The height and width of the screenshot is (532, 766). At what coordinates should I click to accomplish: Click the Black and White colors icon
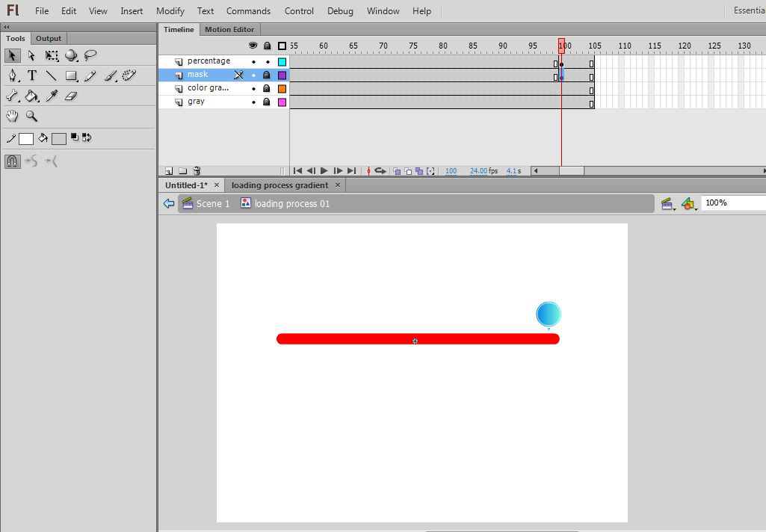point(74,137)
